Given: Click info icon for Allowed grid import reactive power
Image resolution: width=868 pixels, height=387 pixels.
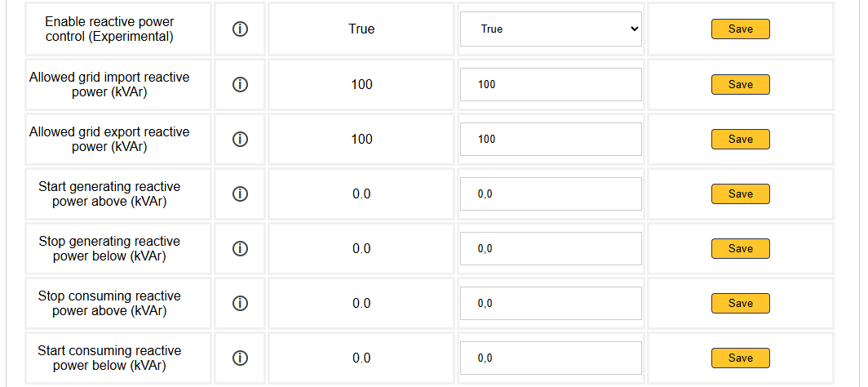Looking at the screenshot, I should click(x=240, y=84).
